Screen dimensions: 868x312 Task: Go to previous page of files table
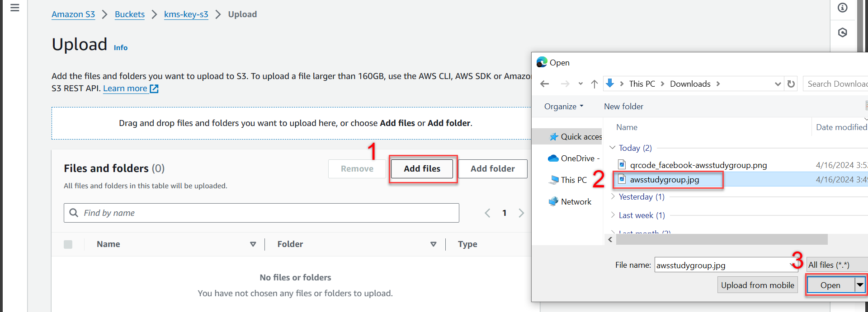click(487, 213)
